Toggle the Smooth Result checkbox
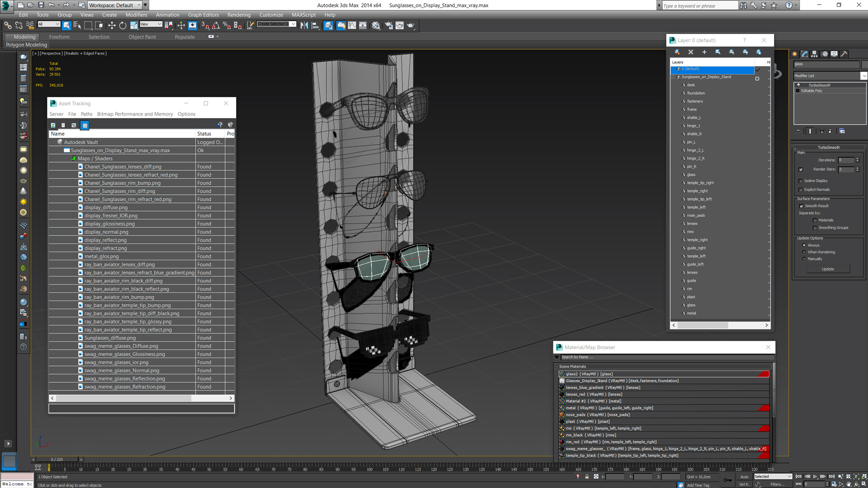Screen dimensions: 868x488 [801, 206]
